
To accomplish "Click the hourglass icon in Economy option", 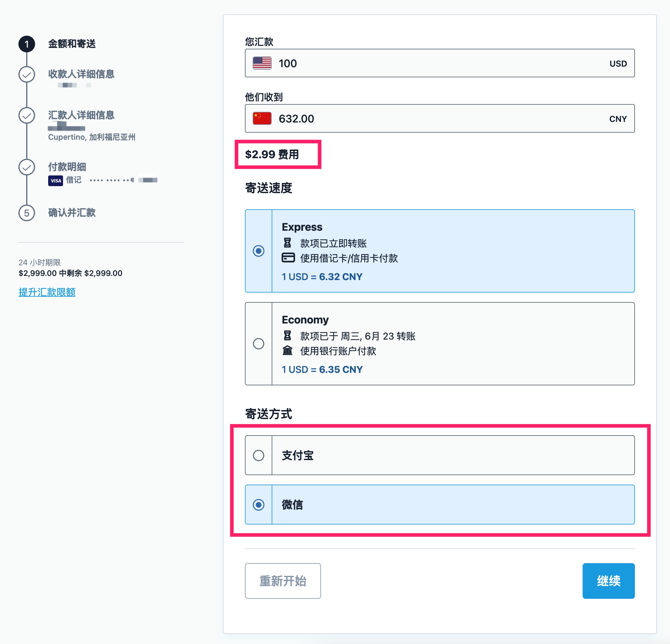I will point(287,336).
